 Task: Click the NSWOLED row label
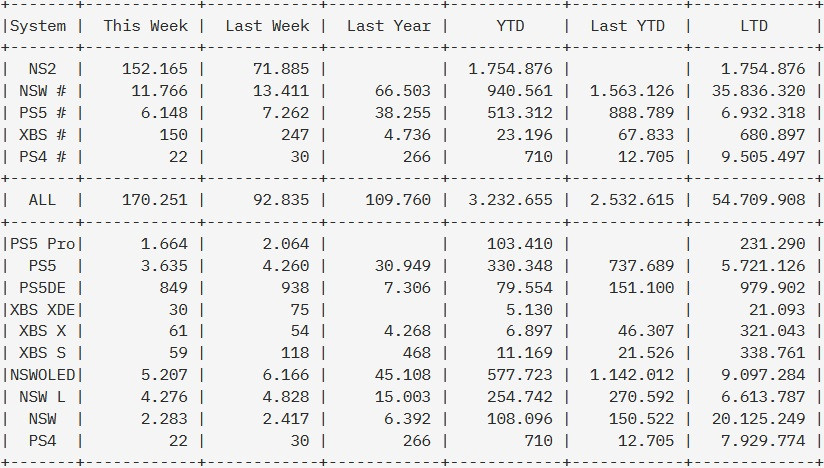[43, 375]
